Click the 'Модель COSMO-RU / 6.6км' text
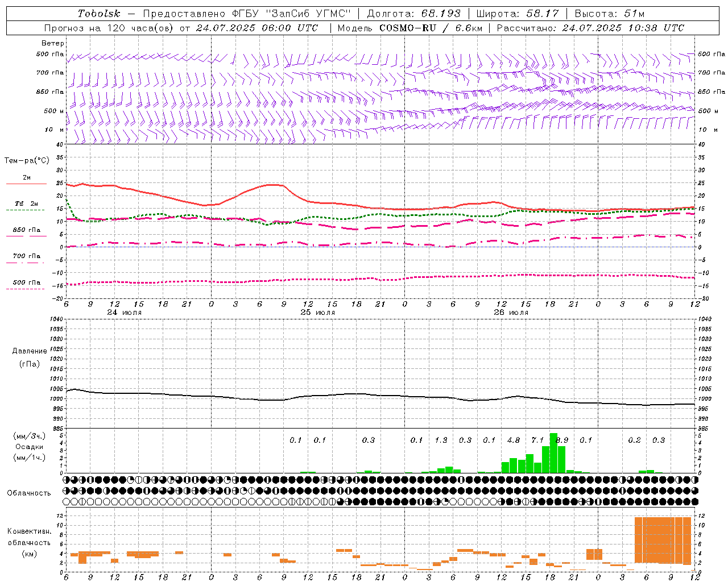Screen dimensions: 728x582 [x=410, y=28]
